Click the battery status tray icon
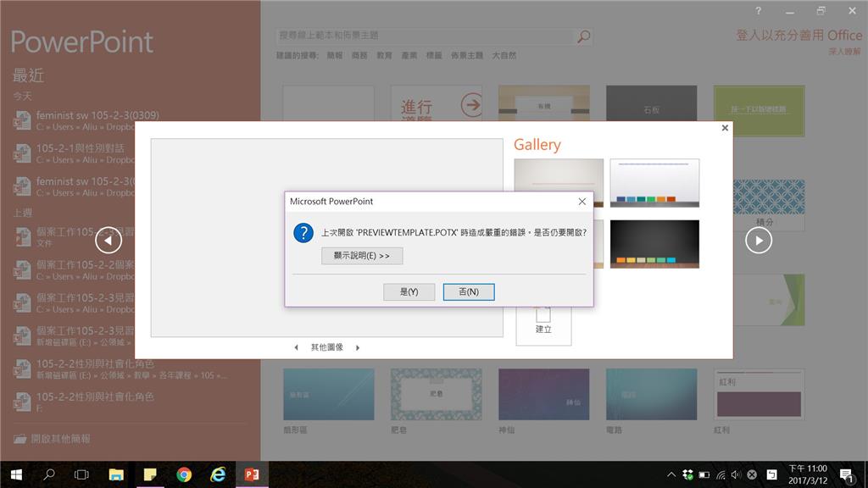The height and width of the screenshot is (488, 868). [704, 474]
